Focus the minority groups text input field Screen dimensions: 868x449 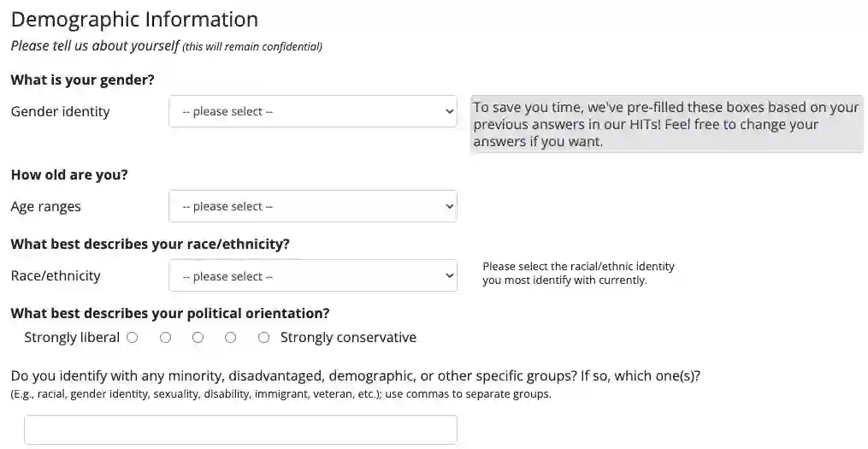240,429
